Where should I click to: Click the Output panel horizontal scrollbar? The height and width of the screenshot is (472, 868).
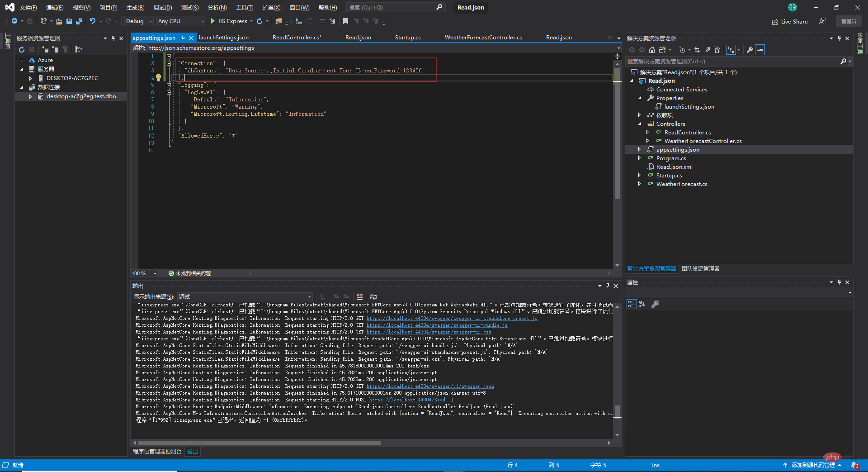[x=259, y=443]
